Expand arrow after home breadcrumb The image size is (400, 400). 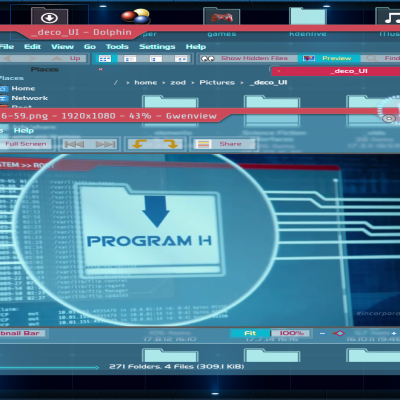coord(164,83)
